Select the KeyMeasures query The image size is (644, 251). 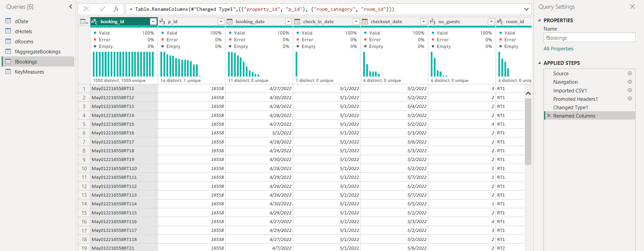38,72
